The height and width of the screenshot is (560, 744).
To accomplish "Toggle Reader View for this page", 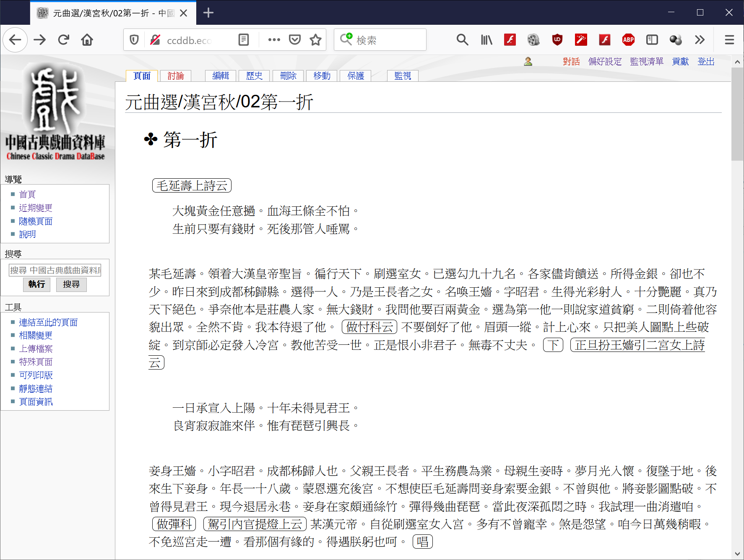I will click(243, 40).
